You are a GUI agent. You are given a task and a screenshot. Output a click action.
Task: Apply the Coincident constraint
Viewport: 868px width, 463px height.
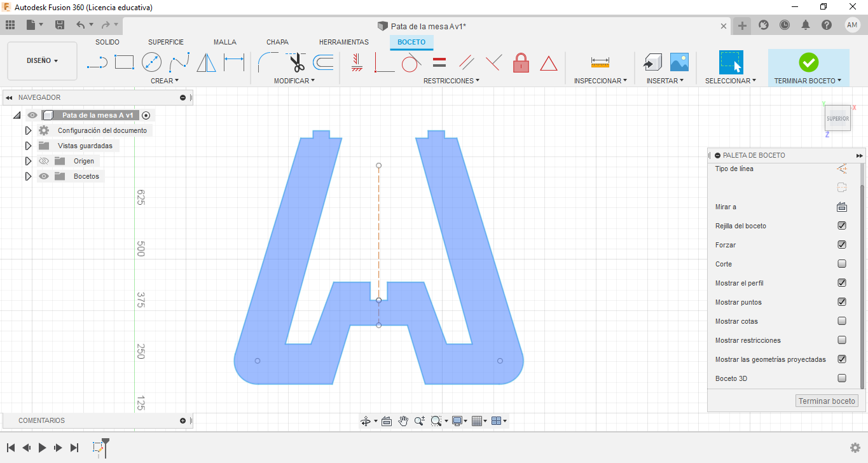[384, 62]
